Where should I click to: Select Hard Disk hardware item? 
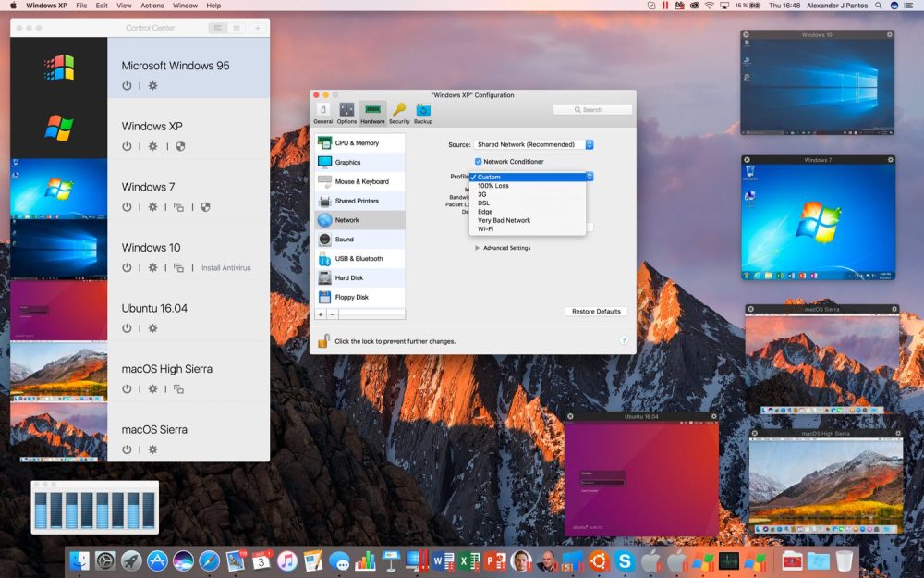(x=360, y=277)
